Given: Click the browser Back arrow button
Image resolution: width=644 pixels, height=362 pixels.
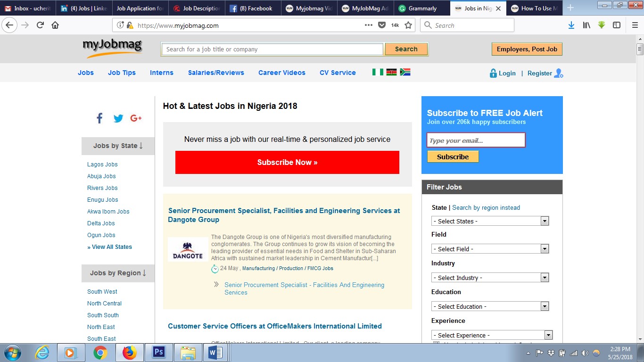Looking at the screenshot, I should [x=9, y=25].
